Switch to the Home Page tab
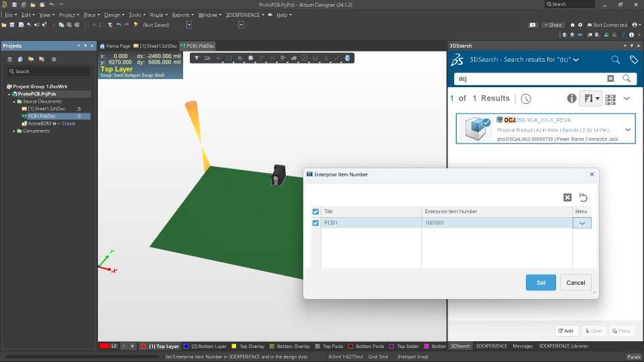Screen dimensions: 644x362 click(115, 46)
